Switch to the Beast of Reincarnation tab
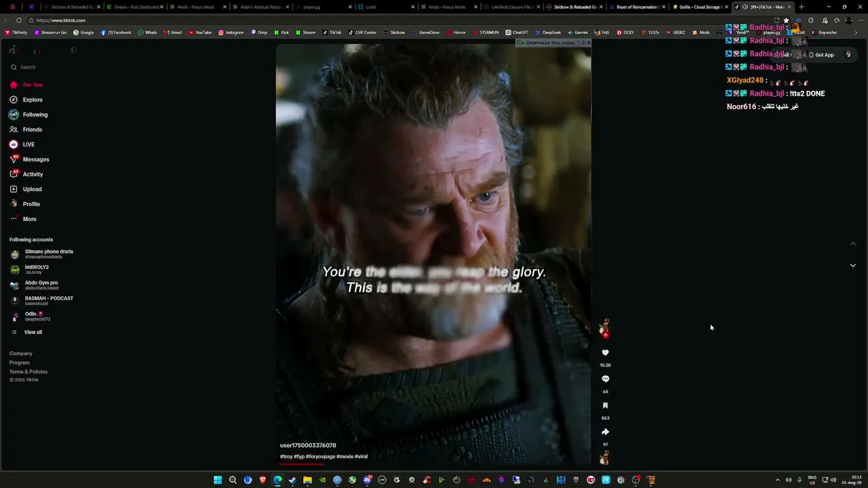The width and height of the screenshot is (868, 488). click(x=637, y=7)
